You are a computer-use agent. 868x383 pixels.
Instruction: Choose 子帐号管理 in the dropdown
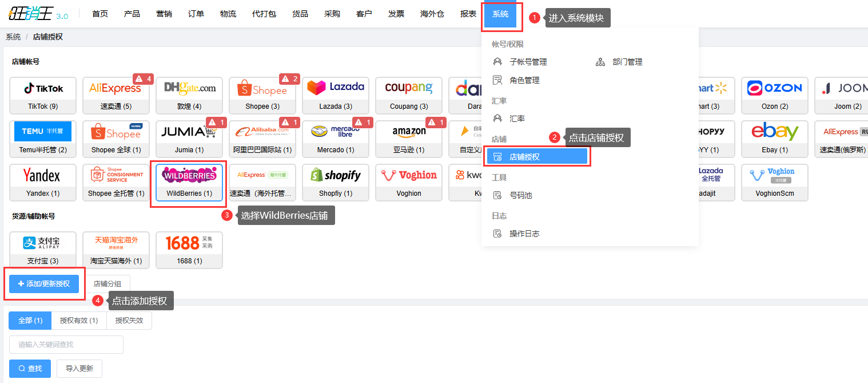click(x=528, y=62)
